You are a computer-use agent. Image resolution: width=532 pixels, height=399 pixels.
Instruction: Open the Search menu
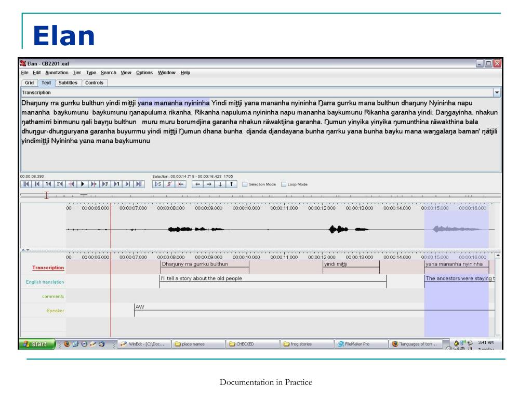coord(108,73)
